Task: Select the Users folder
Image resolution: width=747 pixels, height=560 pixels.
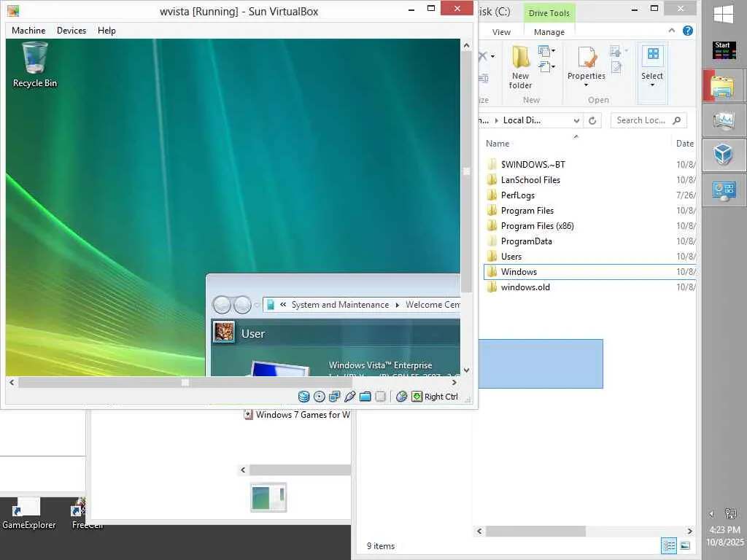Action: tap(511, 256)
